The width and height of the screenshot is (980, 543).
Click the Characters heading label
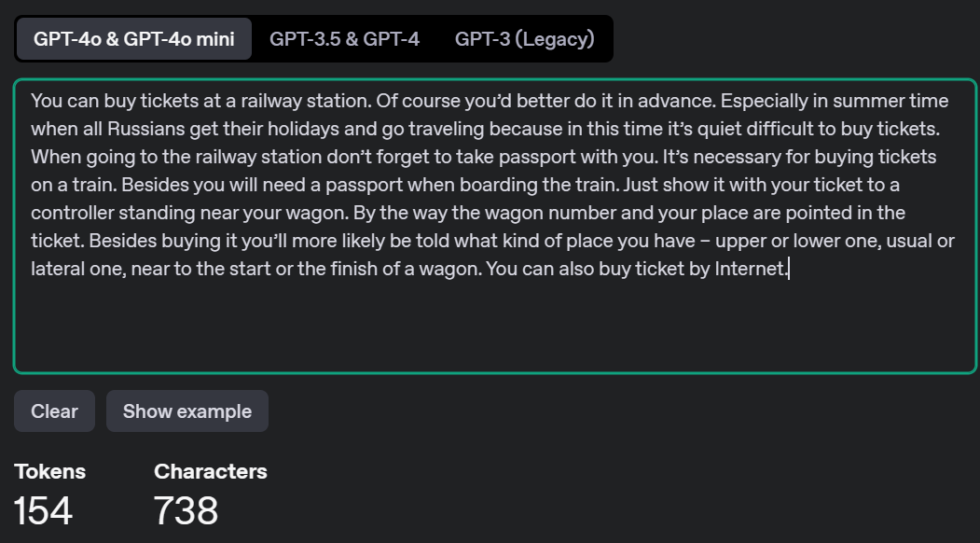[x=211, y=471]
